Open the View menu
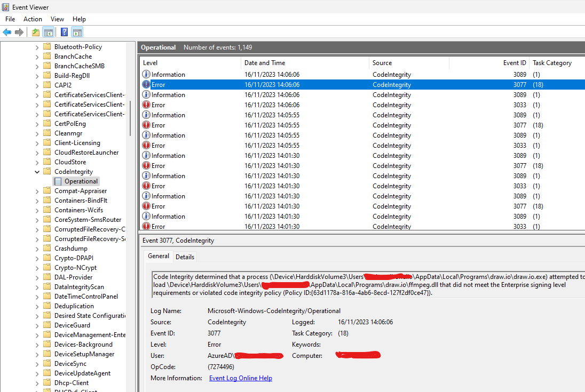The width and height of the screenshot is (585, 392). point(57,19)
